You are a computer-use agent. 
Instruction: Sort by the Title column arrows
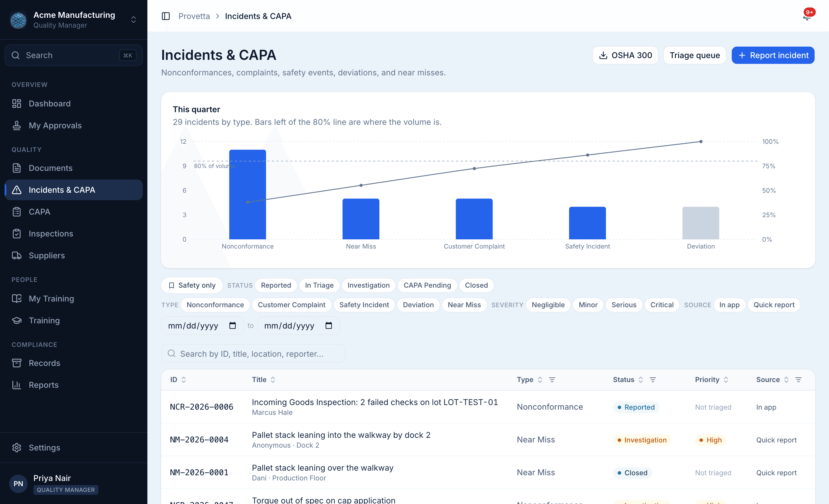(273, 380)
